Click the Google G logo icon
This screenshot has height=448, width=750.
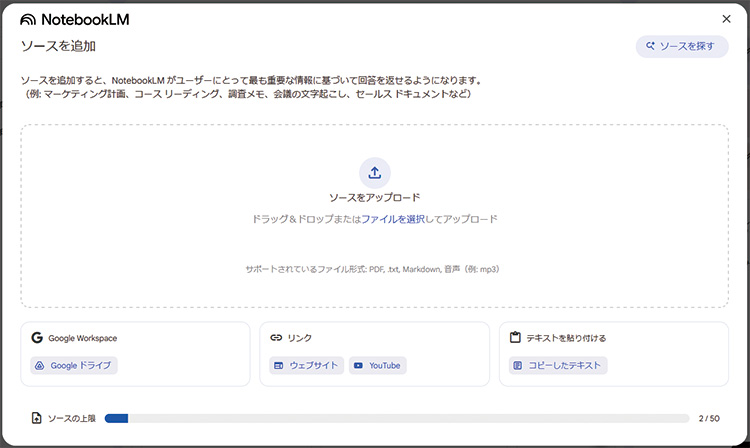[x=37, y=338]
